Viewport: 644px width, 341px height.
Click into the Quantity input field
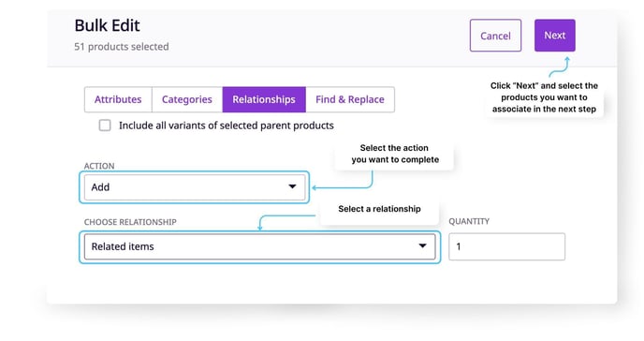[506, 246]
